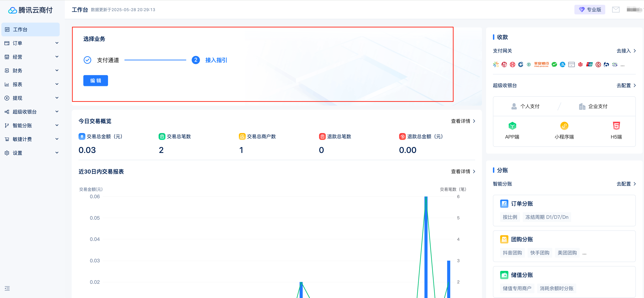This screenshot has height=298, width=644.
Task: Click the 储值专用商户 tag
Action: coord(517,289)
